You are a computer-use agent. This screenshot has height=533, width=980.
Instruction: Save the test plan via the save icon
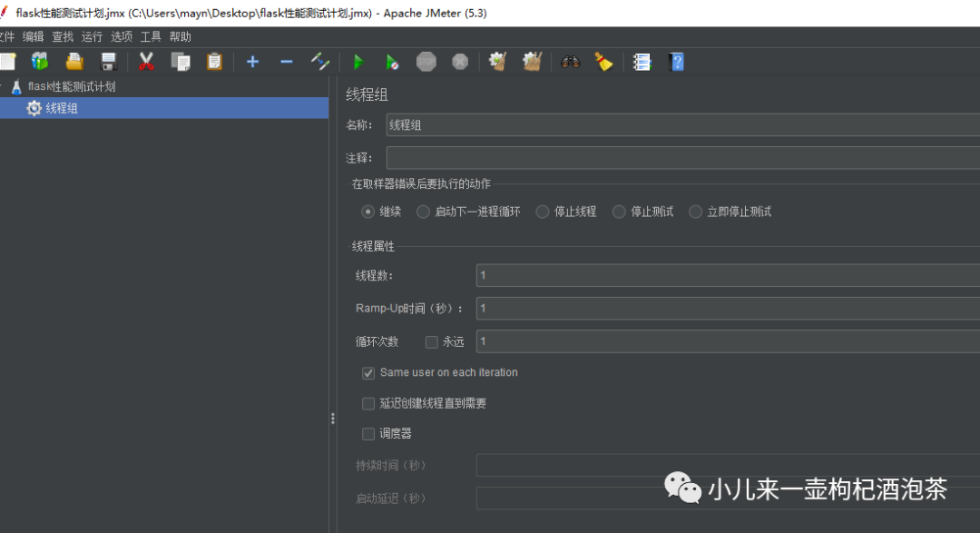[109, 61]
